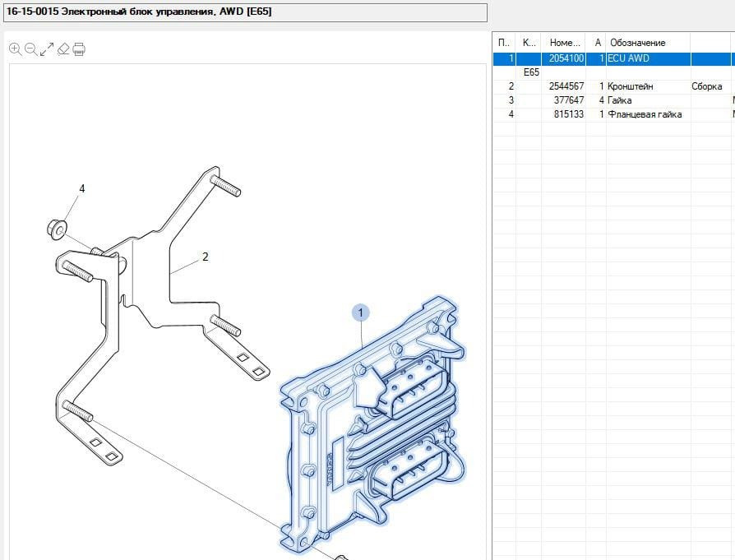Click part number 815133 cell
The image size is (735, 560).
click(568, 114)
